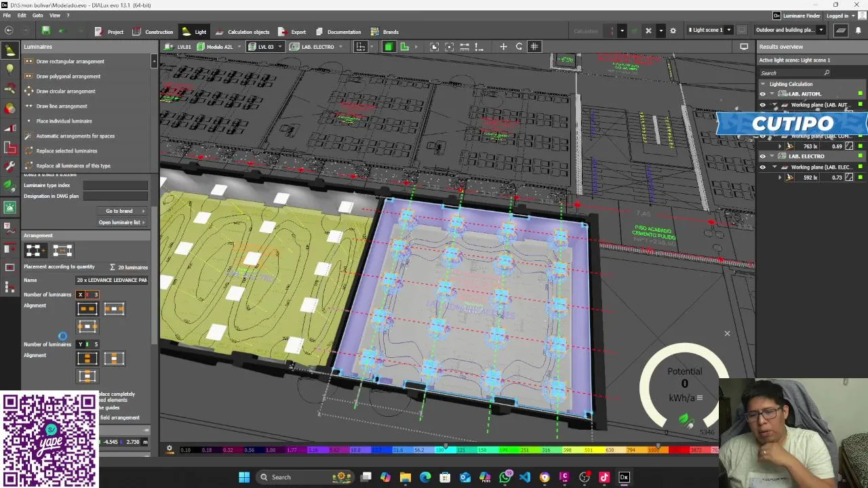Click Draw circular arrangement

pos(66,91)
